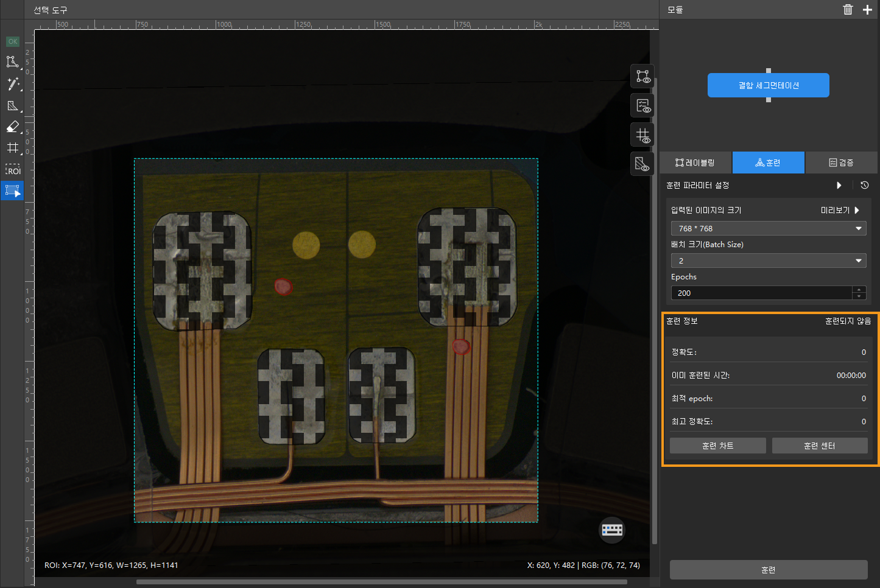This screenshot has height=588, width=880.
Task: Open the keyboard shortcuts button
Action: 612,530
